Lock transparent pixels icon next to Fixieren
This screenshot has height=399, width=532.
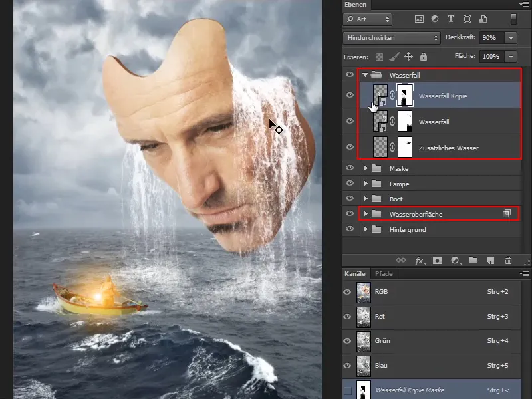(x=379, y=57)
